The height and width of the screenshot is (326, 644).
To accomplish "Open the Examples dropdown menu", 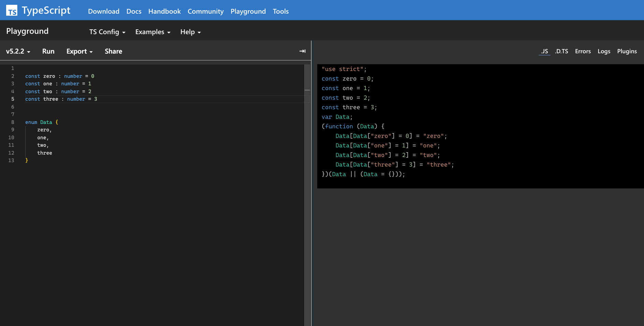I will (153, 32).
